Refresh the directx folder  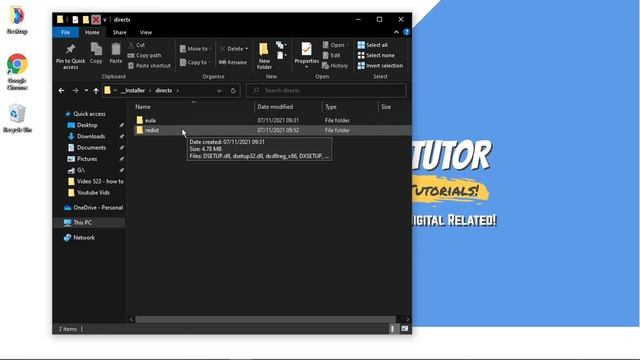point(233,91)
